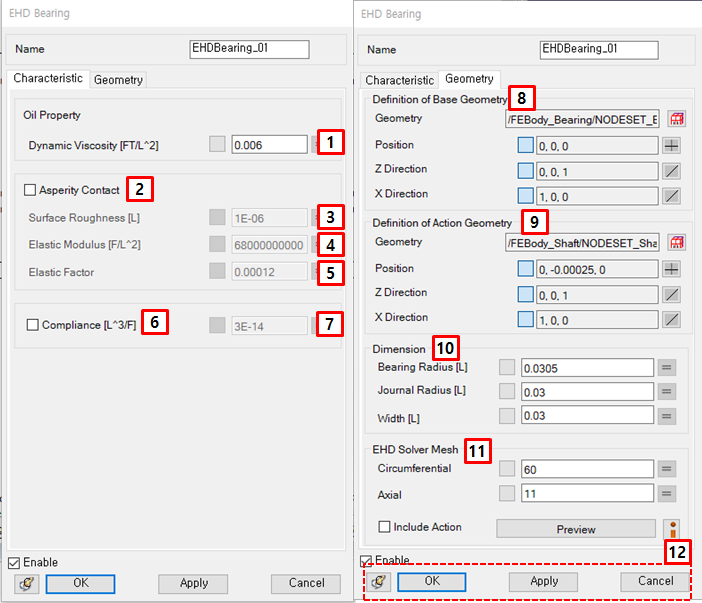The width and height of the screenshot is (702, 603).
Task: Click equals button beside Circumferential field
Action: 667,469
